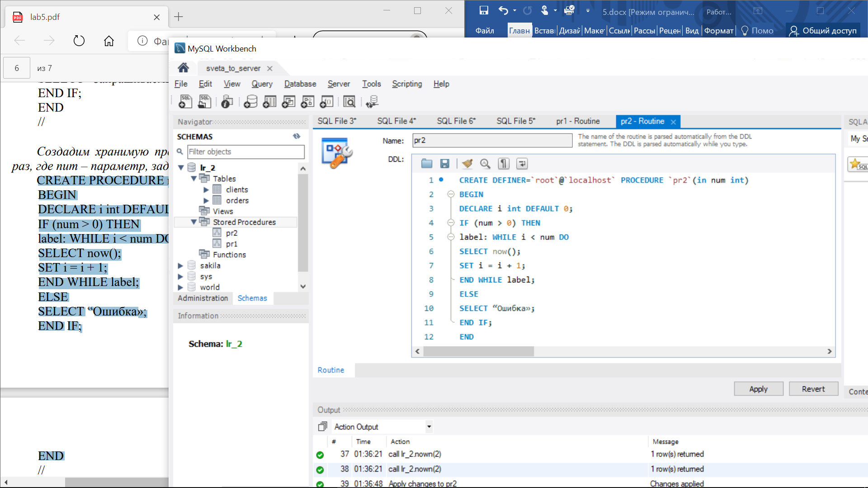Open an SQL script file from toolbar
The image size is (868, 488).
(x=204, y=102)
